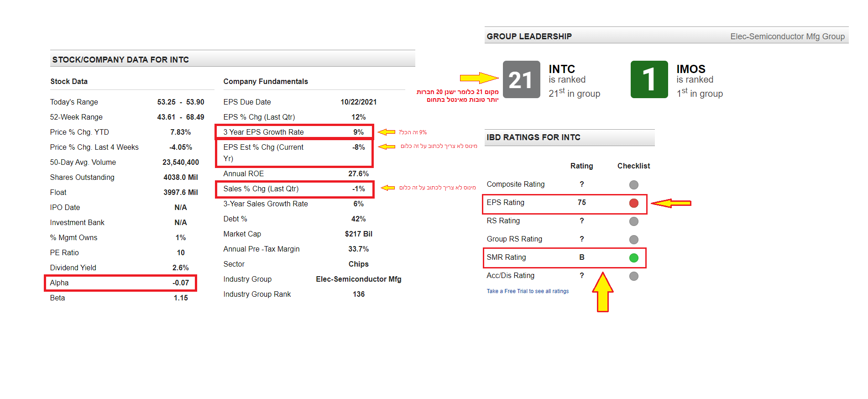
Task: Click the 'PE Ratio' label
Action: point(64,252)
